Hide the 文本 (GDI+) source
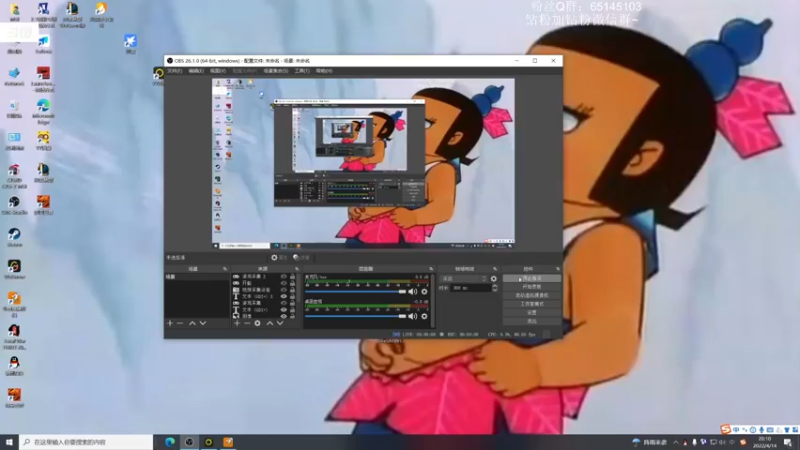Viewport: 800px width, 450px height. [x=284, y=310]
